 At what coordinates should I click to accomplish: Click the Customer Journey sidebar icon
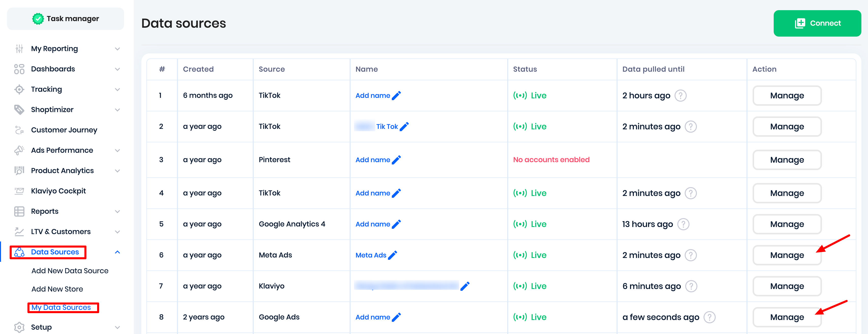click(19, 130)
